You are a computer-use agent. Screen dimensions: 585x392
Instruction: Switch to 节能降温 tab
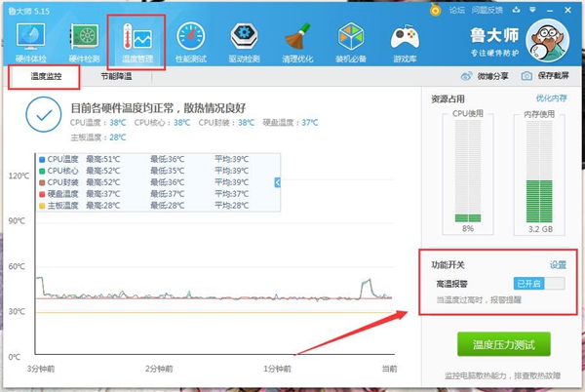point(116,76)
